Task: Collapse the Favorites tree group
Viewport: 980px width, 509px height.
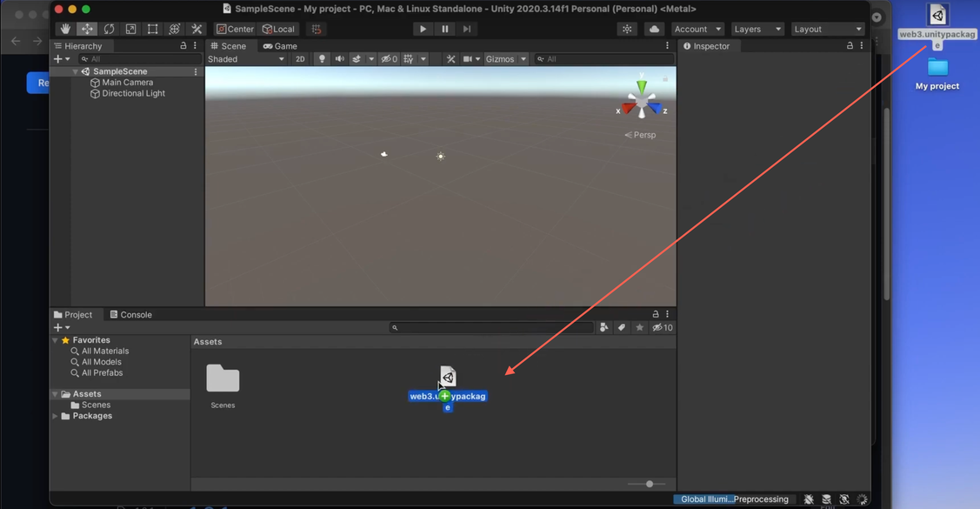Action: tap(55, 340)
